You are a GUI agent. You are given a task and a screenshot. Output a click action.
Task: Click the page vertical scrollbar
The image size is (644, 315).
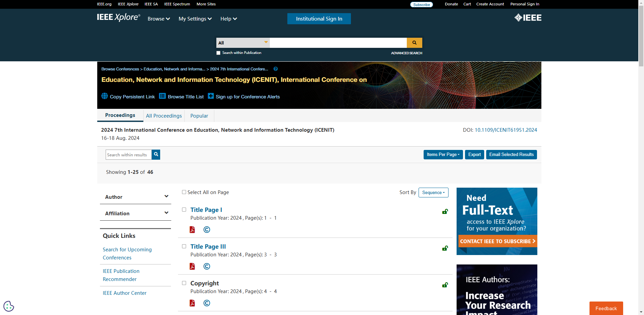[x=641, y=168]
